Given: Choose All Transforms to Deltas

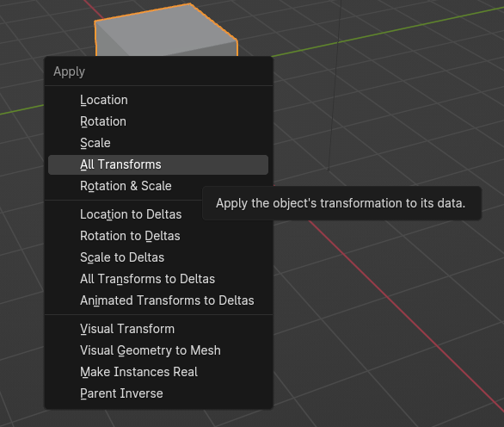Looking at the screenshot, I should point(158,279).
